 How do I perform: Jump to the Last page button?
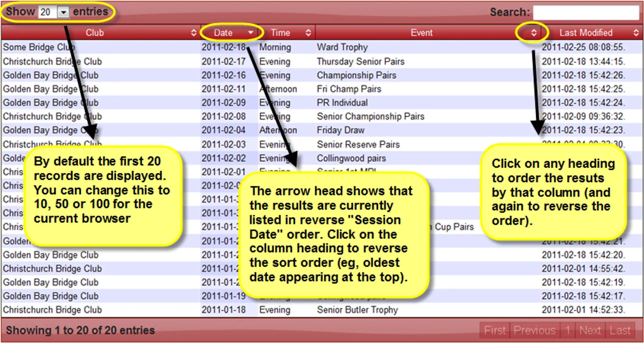tap(620, 330)
